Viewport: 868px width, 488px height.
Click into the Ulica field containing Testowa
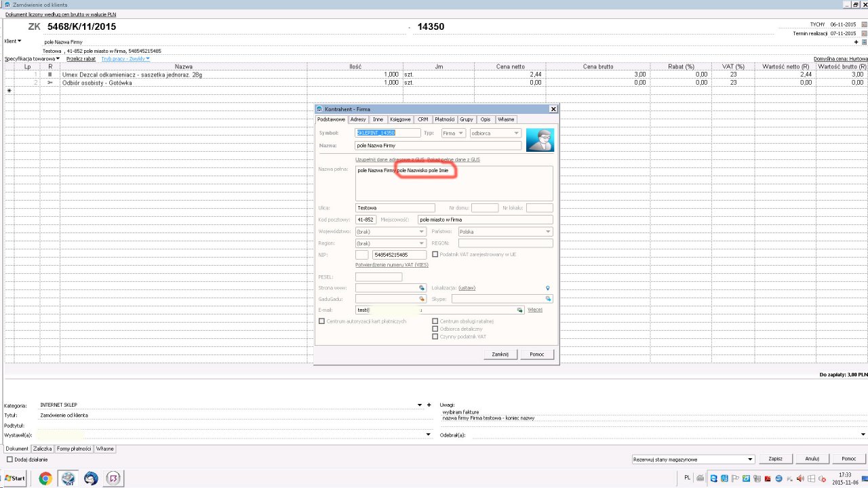coord(395,208)
